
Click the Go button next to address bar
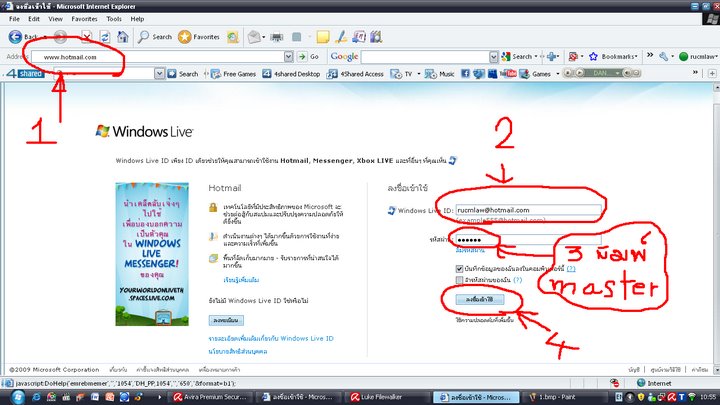click(309, 57)
